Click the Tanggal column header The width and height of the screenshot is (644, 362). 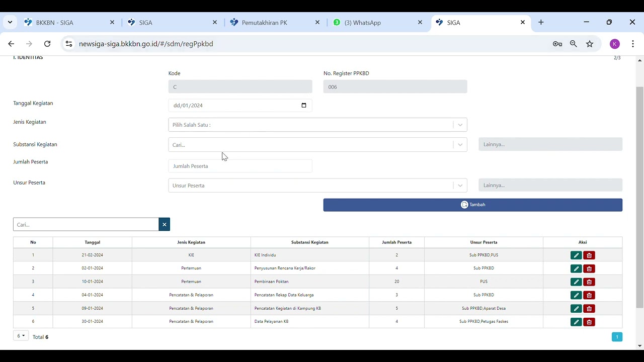tap(93, 242)
